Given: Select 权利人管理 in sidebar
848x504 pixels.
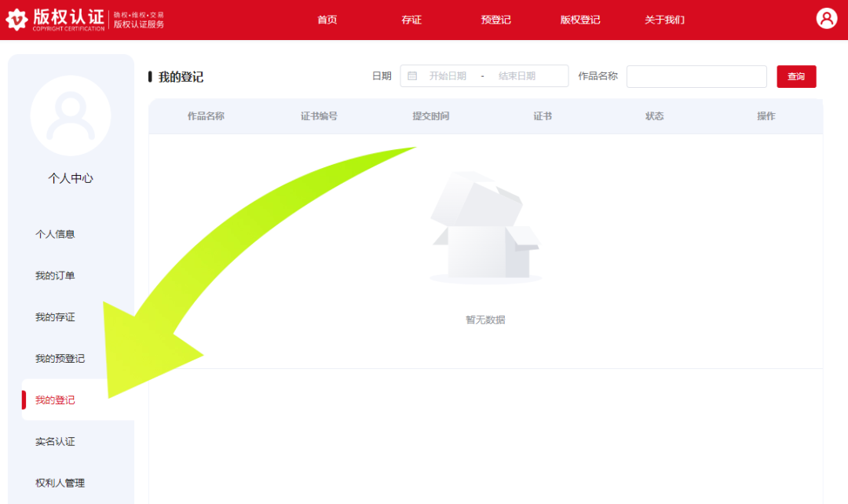Looking at the screenshot, I should tap(60, 483).
